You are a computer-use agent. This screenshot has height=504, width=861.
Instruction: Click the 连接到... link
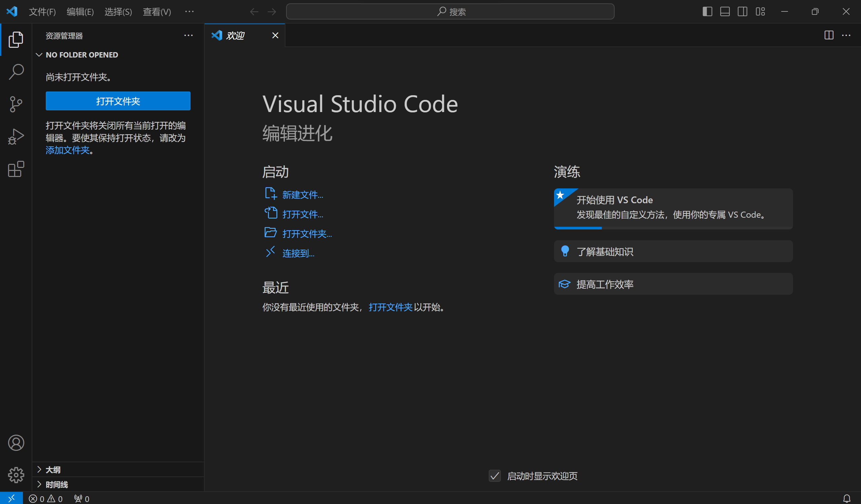pos(298,253)
